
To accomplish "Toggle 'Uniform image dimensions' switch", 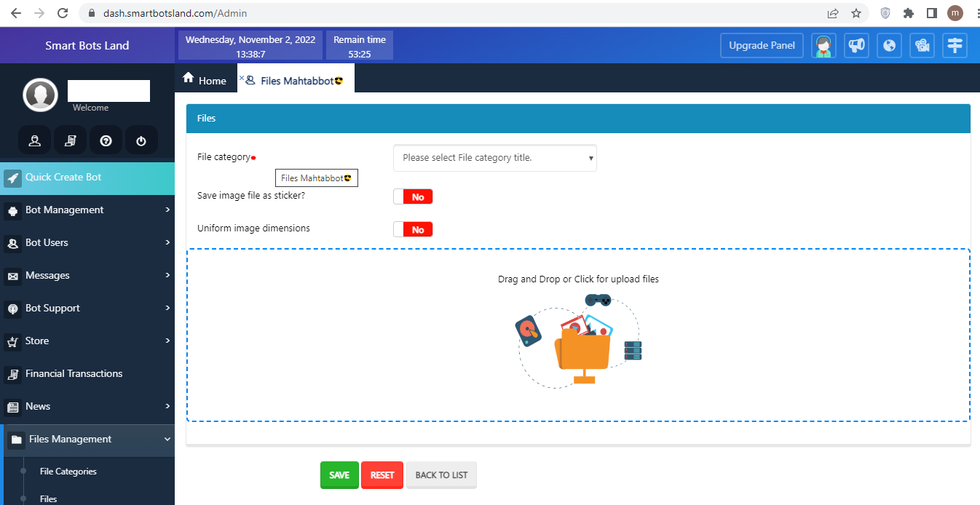I will coord(413,229).
